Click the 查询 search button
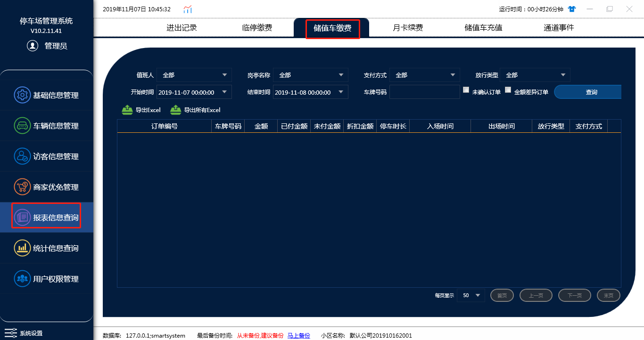 (588, 92)
